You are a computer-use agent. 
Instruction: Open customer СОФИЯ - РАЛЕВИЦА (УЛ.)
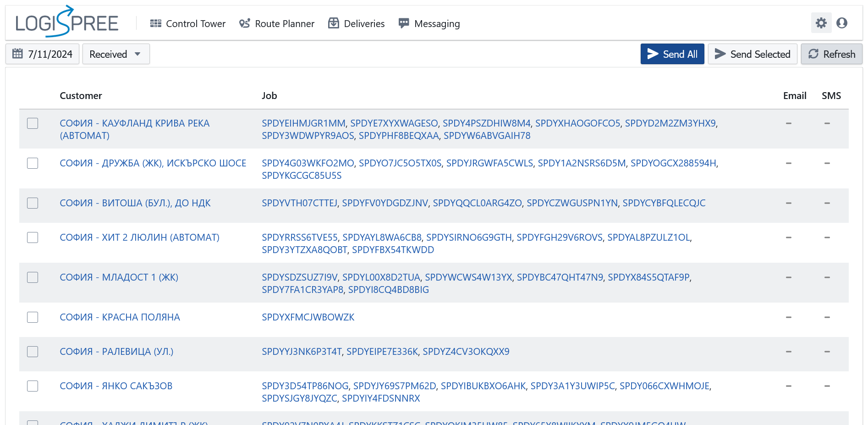click(116, 352)
